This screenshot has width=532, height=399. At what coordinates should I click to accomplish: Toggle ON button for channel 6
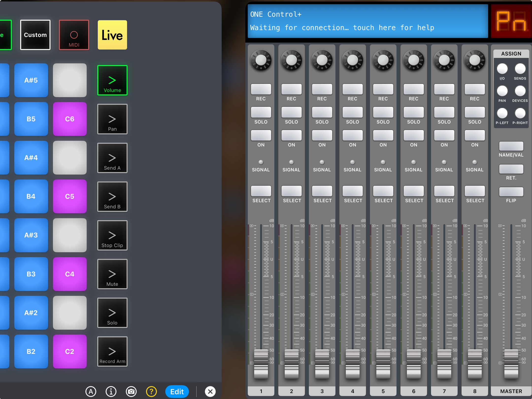414,135
